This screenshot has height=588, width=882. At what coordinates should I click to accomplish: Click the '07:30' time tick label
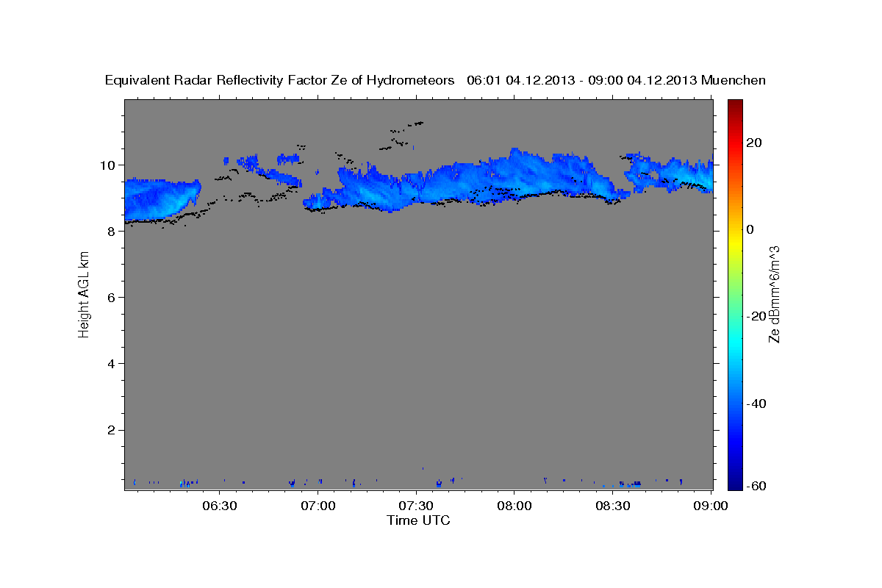pyautogui.click(x=417, y=506)
